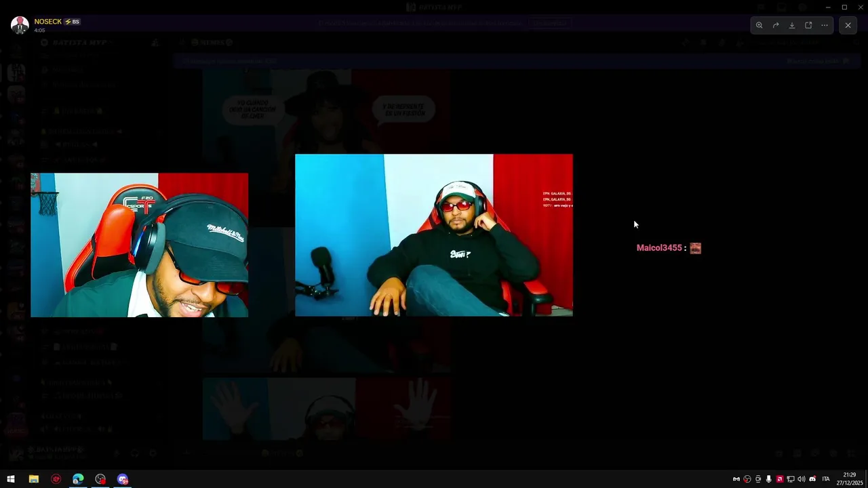
Task: Switch the ITA input language indicator
Action: pyautogui.click(x=826, y=479)
